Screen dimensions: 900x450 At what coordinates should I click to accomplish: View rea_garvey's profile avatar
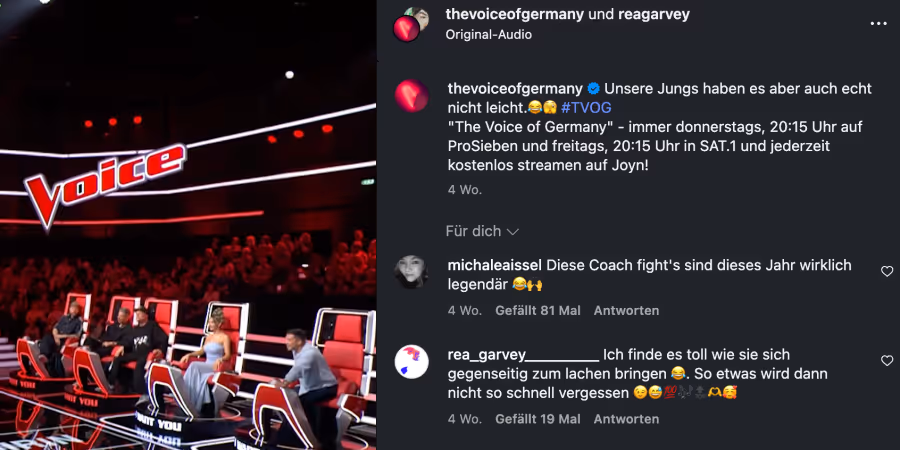click(x=412, y=362)
